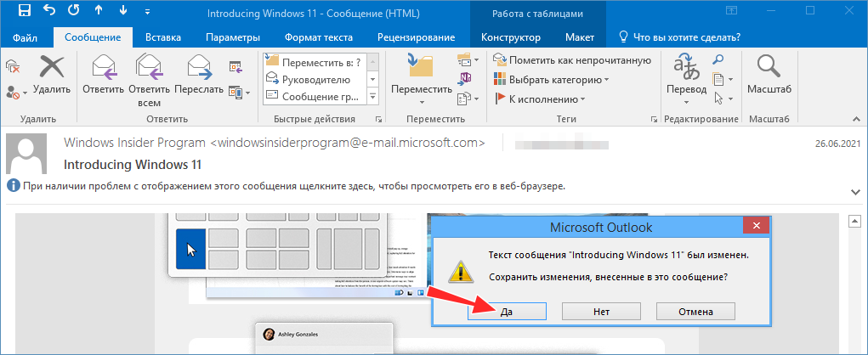Click Отмена to cancel dialog

695,312
